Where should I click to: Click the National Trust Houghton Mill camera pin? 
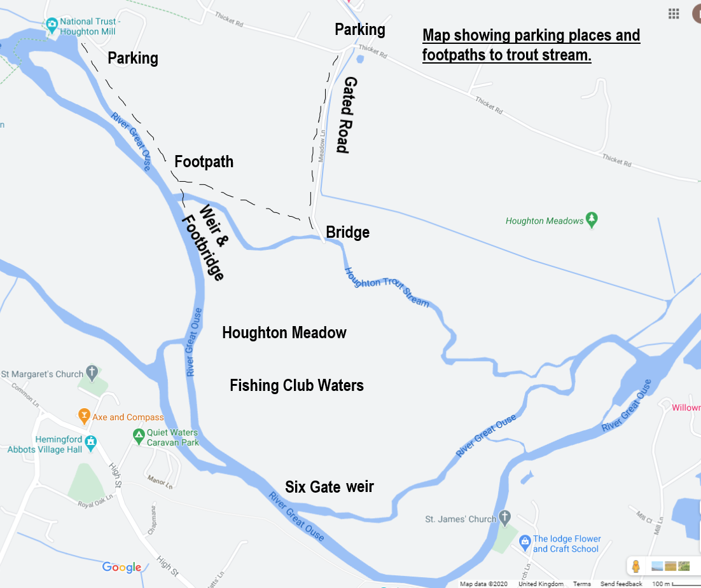52,25
